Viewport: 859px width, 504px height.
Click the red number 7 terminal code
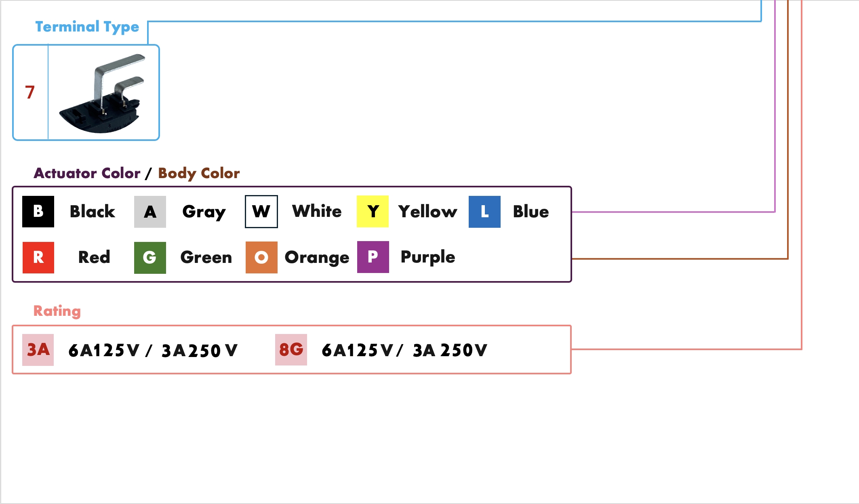[30, 92]
